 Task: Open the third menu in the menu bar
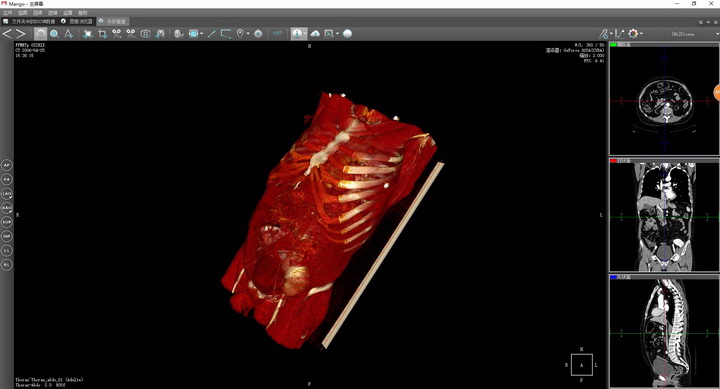[x=38, y=13]
